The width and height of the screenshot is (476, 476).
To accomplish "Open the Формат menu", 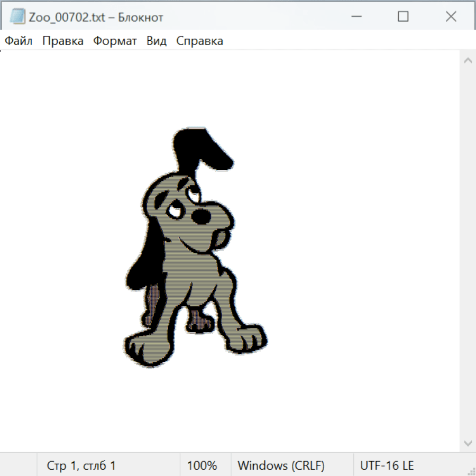I will pos(115,41).
